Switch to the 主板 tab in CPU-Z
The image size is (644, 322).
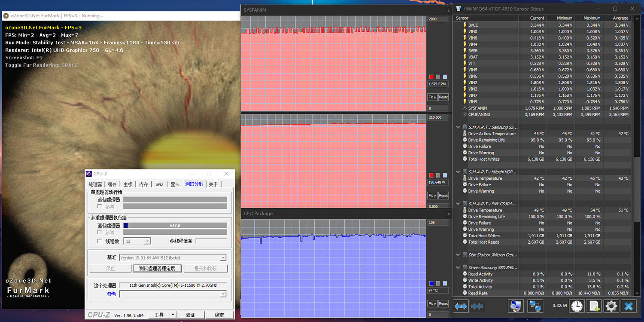(x=128, y=184)
